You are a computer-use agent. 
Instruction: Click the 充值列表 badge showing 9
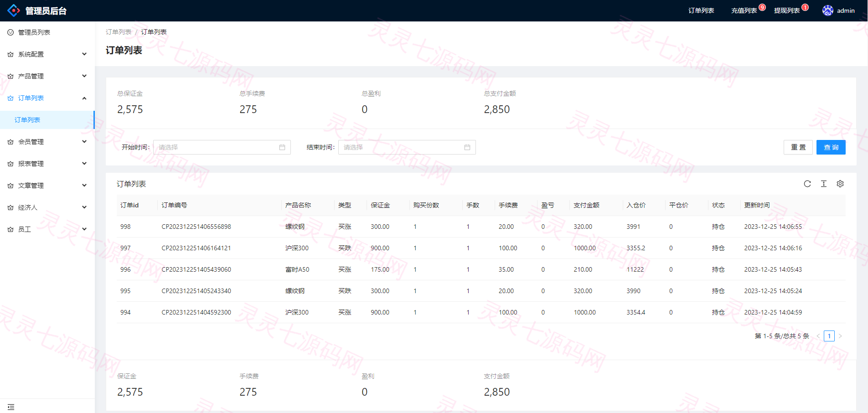point(762,7)
